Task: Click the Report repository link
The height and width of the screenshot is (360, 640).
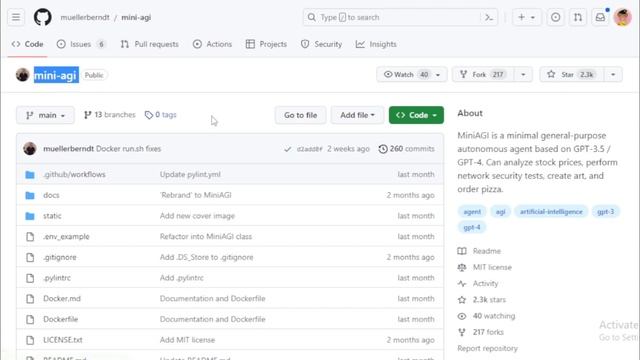Action: 487,349
